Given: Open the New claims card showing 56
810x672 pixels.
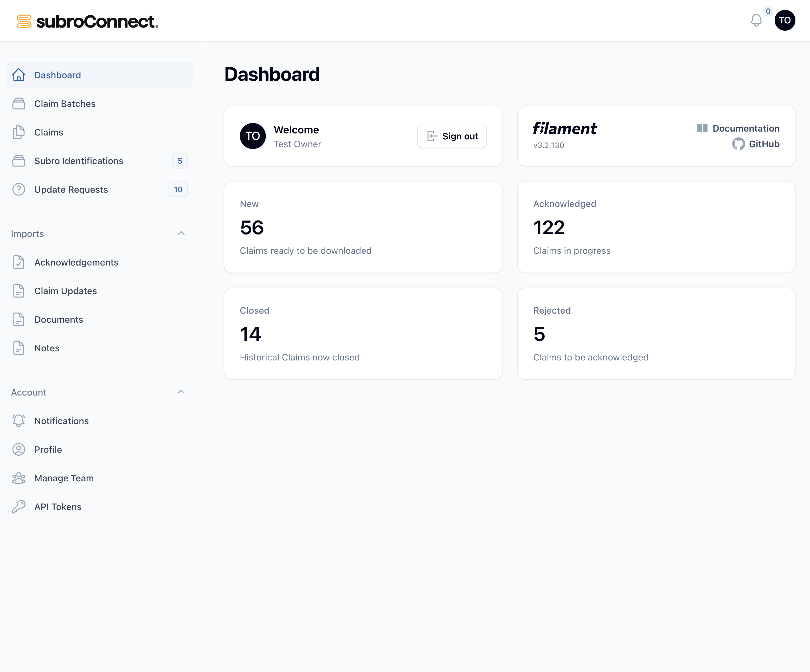Looking at the screenshot, I should (363, 227).
